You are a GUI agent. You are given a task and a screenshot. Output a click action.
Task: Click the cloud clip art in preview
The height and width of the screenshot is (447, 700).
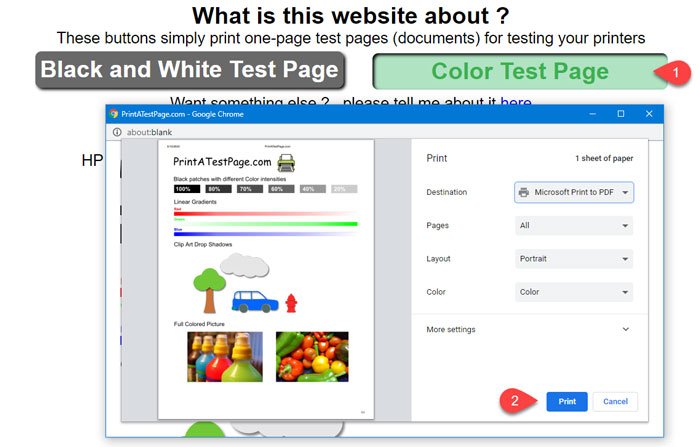point(244,264)
